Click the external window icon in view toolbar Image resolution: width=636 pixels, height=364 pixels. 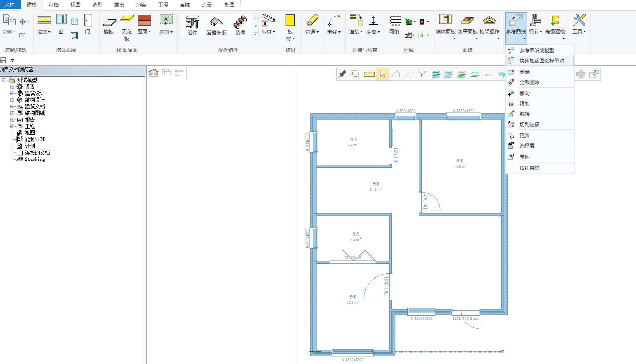click(594, 74)
